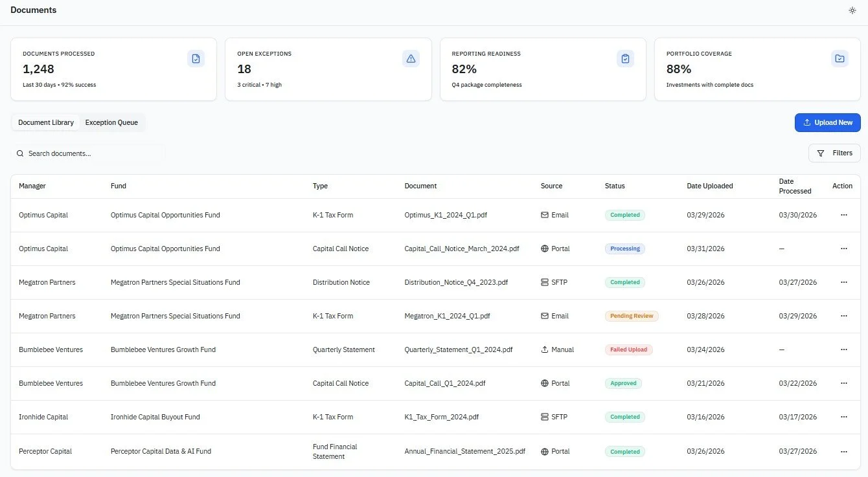Open action menu for Megatron_K1_2024_Q1.pdf
Viewport: 868px width, 477px height.
[843, 316]
